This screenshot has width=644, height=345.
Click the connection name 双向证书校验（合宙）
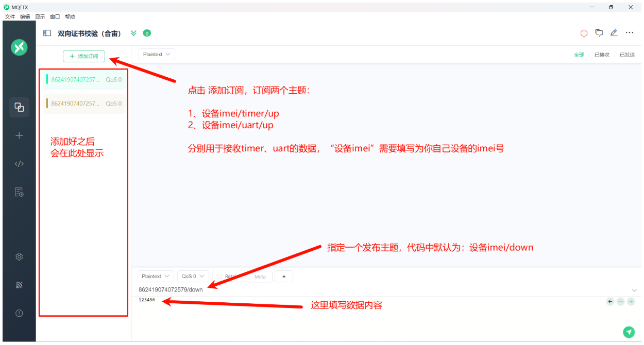pos(89,33)
